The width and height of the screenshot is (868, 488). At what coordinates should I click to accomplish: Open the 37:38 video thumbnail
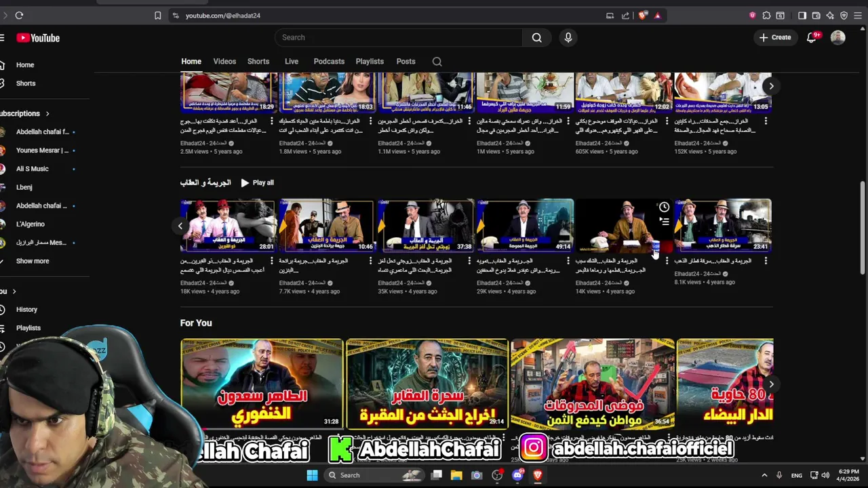click(x=426, y=226)
